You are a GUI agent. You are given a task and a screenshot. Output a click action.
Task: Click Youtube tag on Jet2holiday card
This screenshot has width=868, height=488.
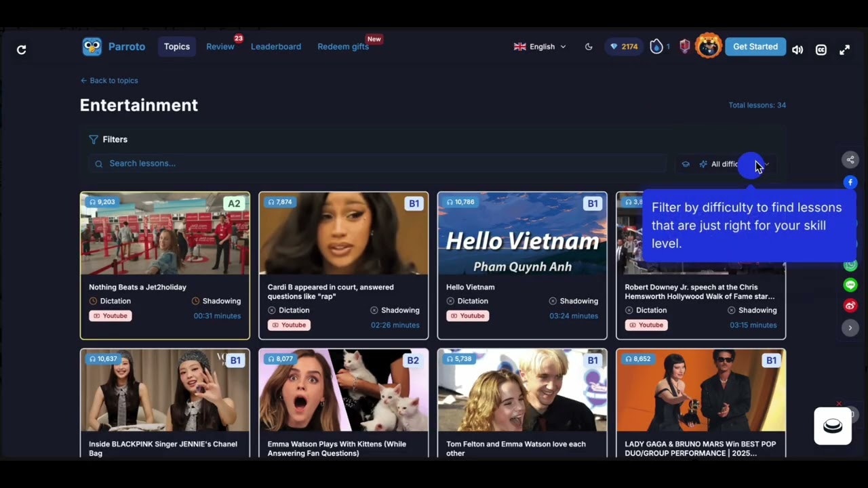111,316
